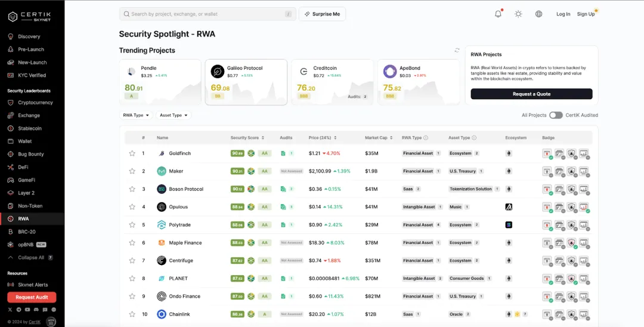Star the Chainlink row as favorite
Viewport: 644px width, 327px height.
(x=132, y=314)
